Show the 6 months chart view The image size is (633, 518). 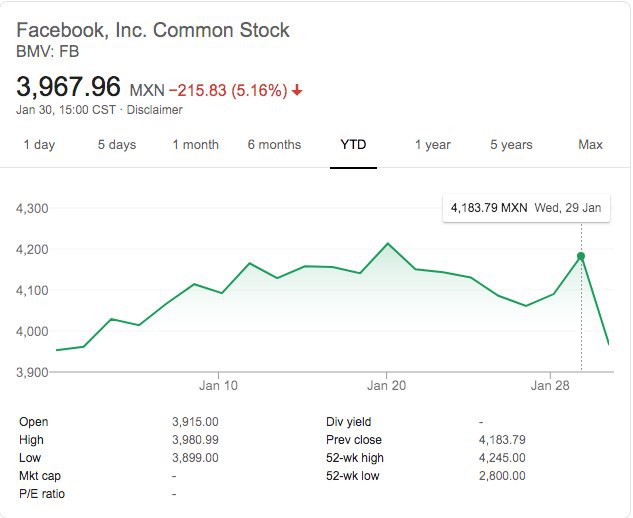[275, 145]
